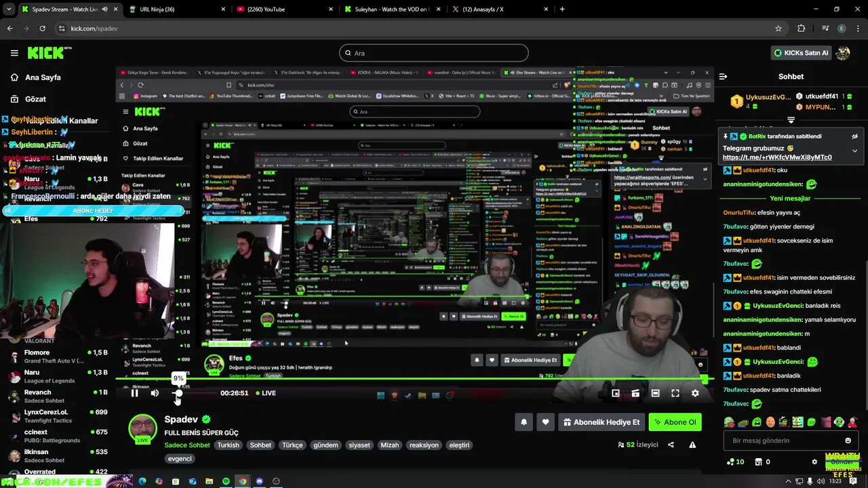
Task: Open picture-in-picture mini player
Action: click(x=616, y=393)
